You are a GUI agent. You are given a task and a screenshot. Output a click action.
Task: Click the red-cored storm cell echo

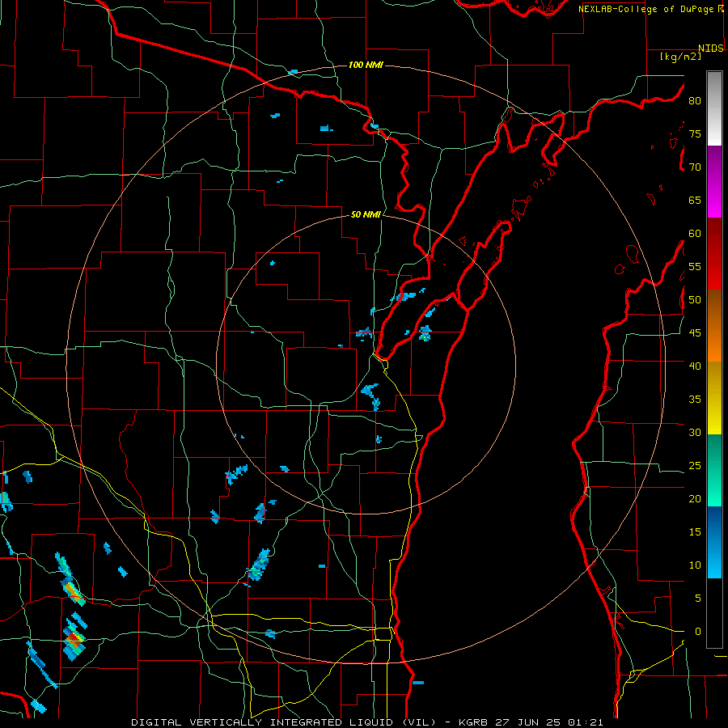tap(74, 641)
